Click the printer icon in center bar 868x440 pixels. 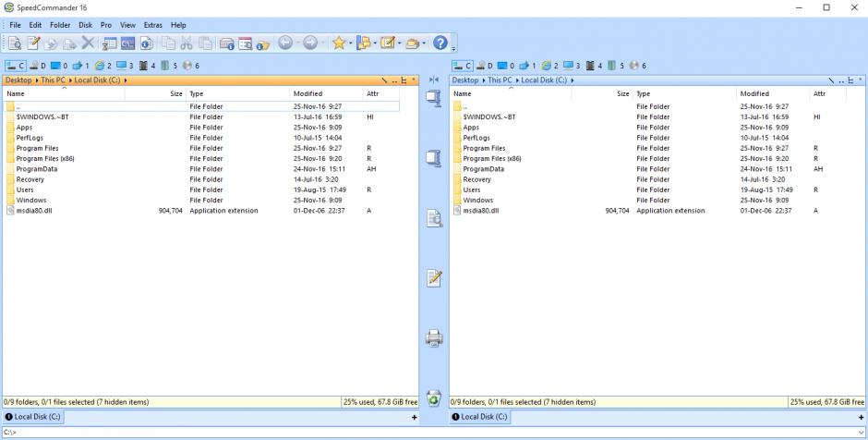pyautogui.click(x=434, y=337)
